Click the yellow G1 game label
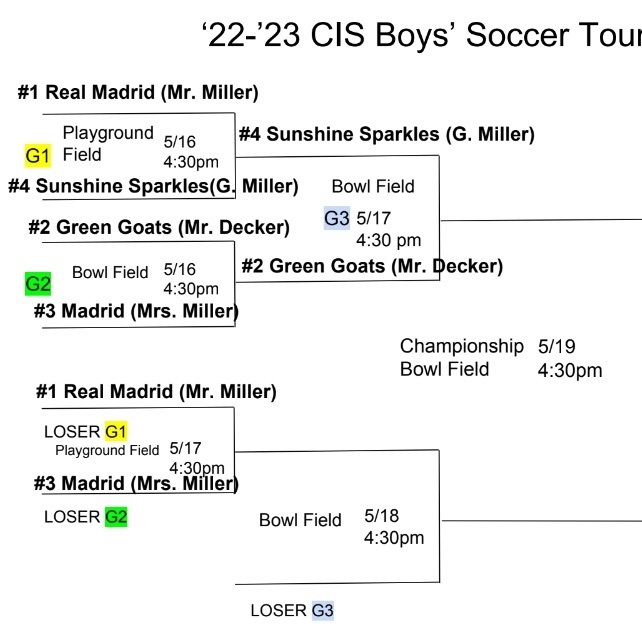 pyautogui.click(x=38, y=156)
